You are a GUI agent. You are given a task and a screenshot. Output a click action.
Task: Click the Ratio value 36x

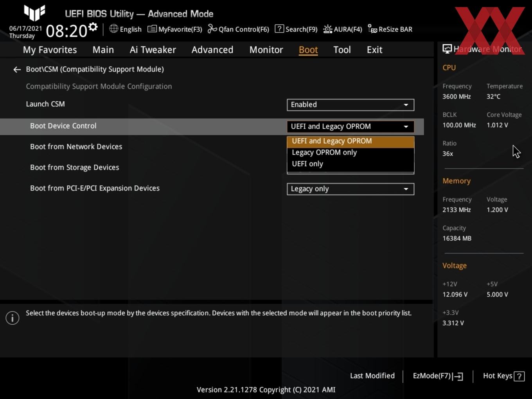[448, 154]
